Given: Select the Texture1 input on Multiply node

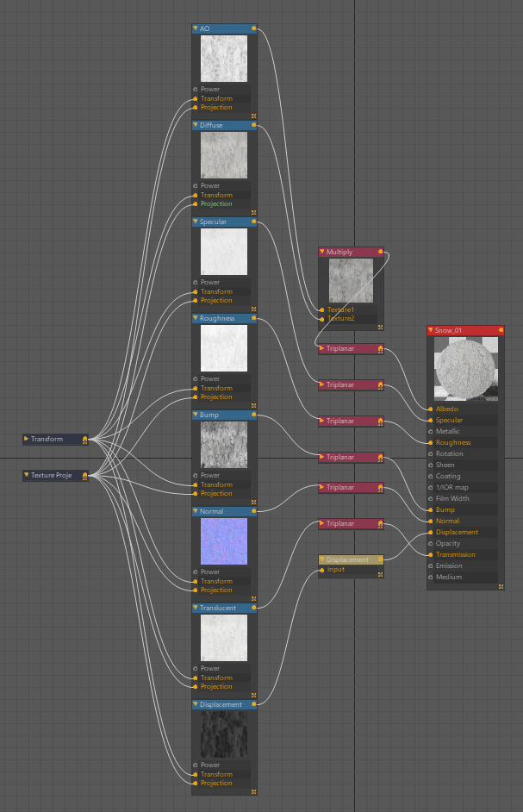Looking at the screenshot, I should click(x=322, y=309).
